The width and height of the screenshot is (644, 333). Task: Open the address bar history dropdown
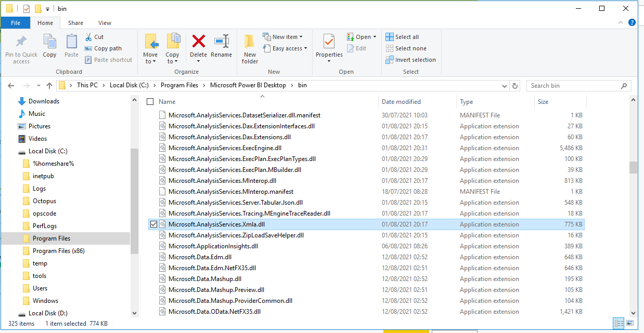505,86
